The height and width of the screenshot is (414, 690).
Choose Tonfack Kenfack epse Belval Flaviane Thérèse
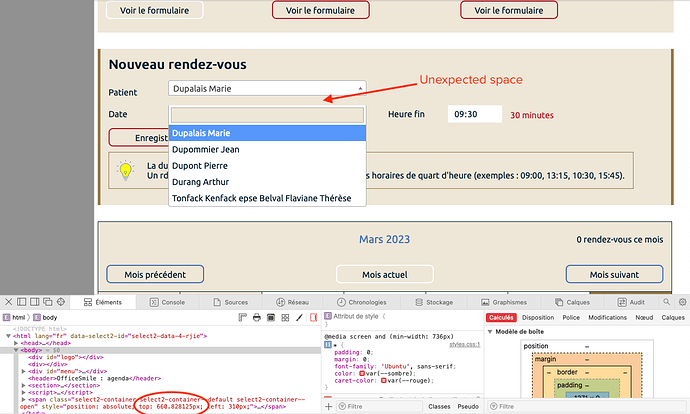pyautogui.click(x=268, y=198)
